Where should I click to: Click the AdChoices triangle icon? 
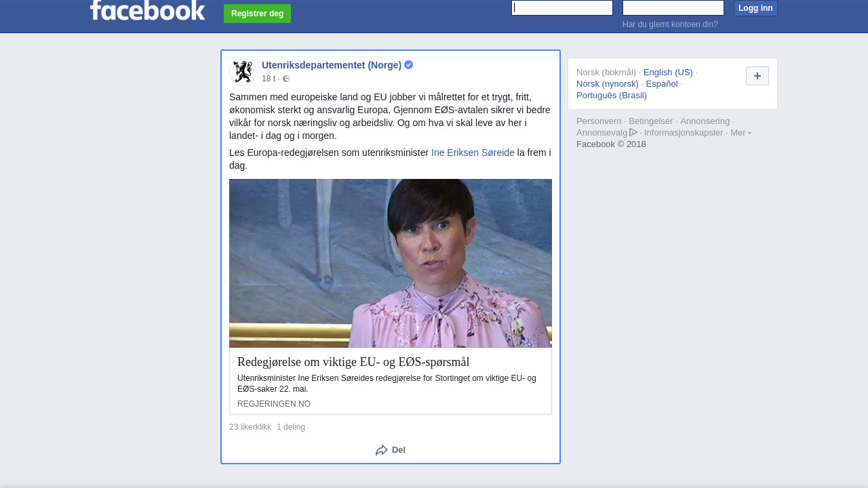(x=633, y=132)
